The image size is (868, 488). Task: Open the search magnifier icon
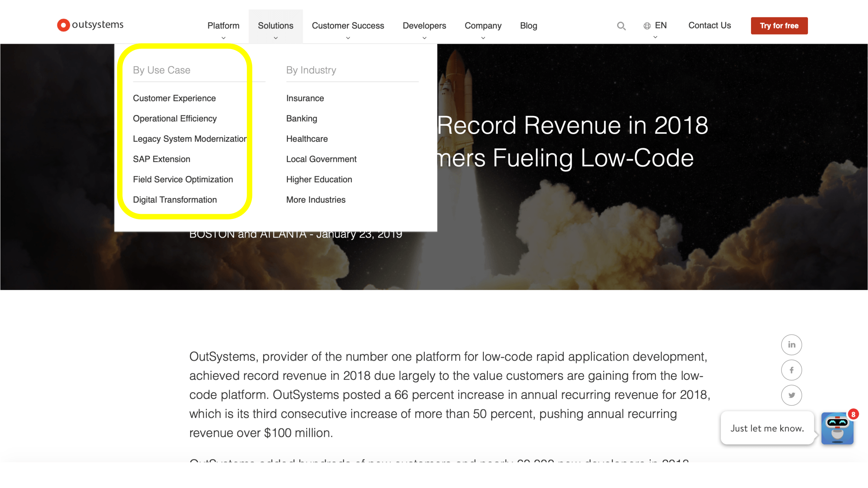click(621, 26)
